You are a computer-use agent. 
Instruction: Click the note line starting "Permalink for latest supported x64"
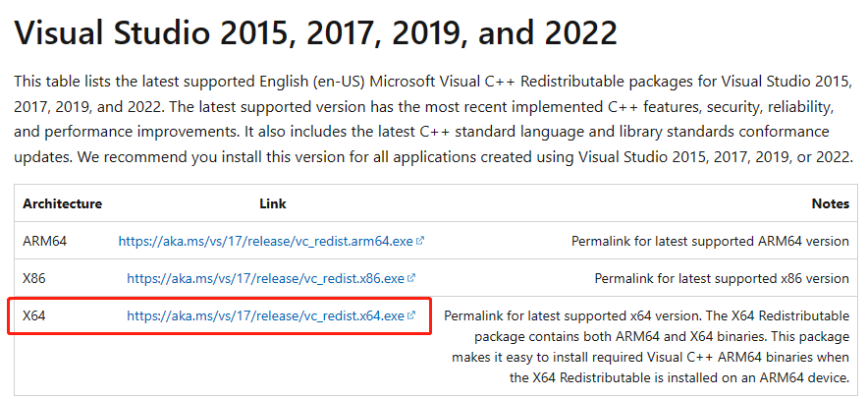(x=646, y=315)
